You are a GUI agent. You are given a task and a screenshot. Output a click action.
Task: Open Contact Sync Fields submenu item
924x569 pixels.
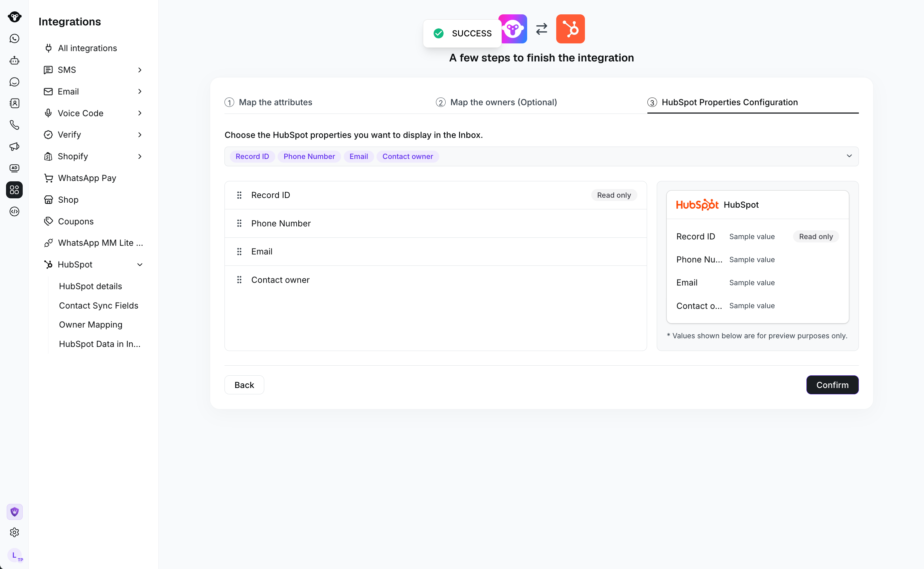pyautogui.click(x=99, y=306)
